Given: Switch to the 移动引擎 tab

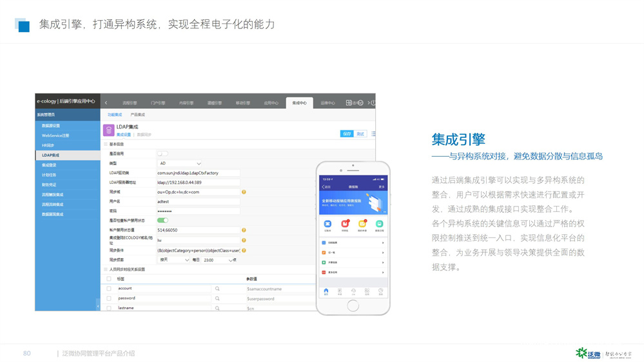Looking at the screenshot, I should (243, 103).
